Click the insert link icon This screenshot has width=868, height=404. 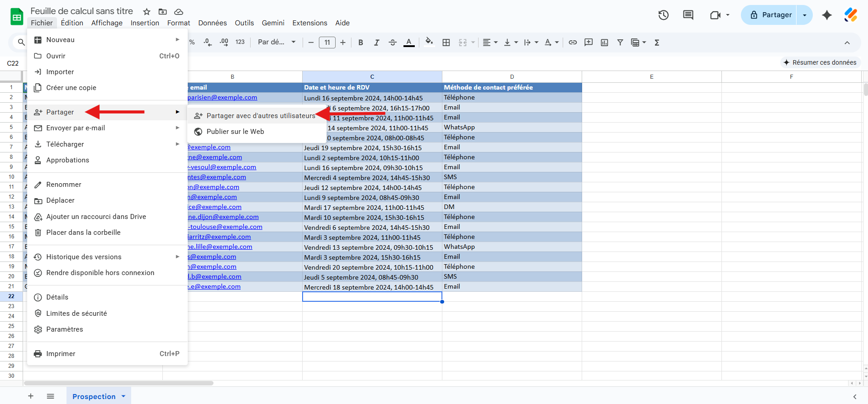[x=573, y=43]
